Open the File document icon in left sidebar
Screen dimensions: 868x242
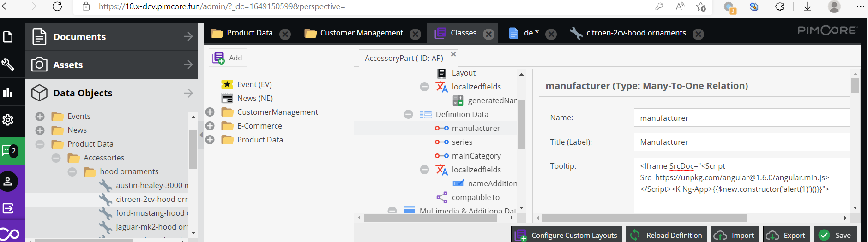[x=8, y=36]
